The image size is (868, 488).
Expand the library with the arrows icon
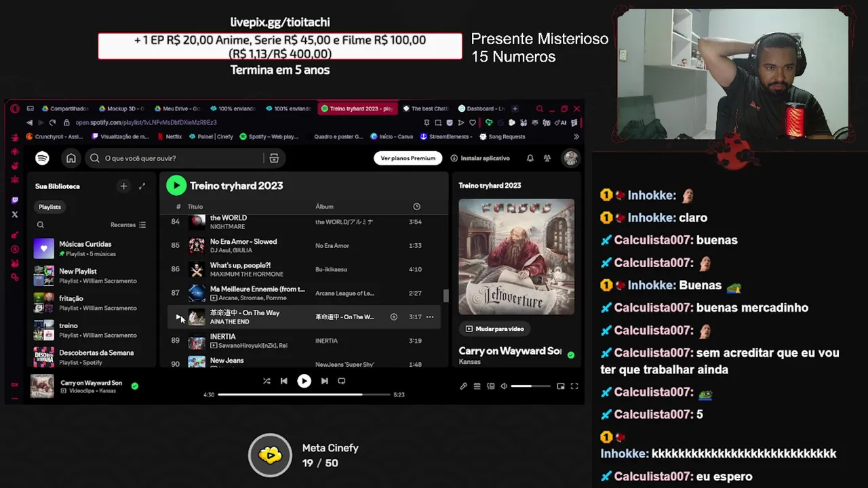pyautogui.click(x=142, y=186)
